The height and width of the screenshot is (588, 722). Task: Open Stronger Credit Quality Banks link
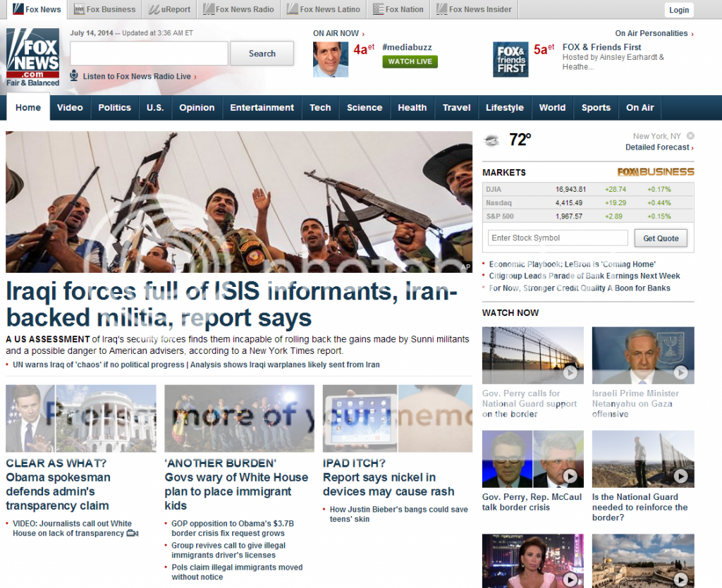[580, 288]
